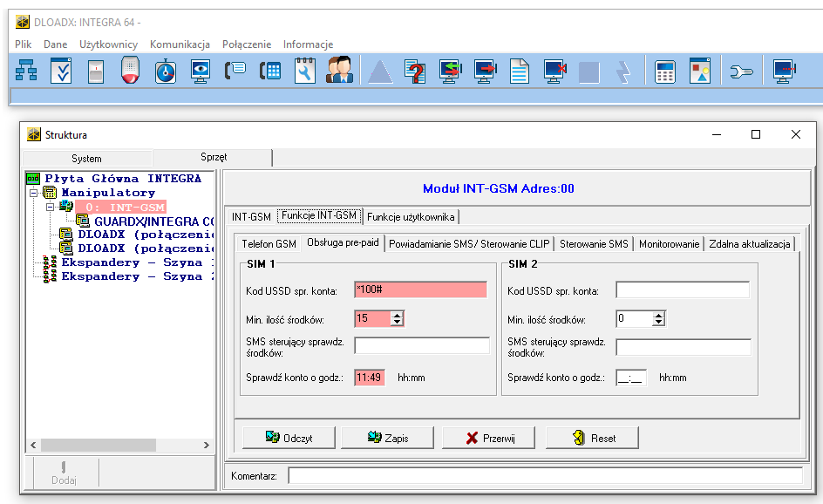Click the Reset button
The width and height of the screenshot is (823, 504).
click(592, 438)
